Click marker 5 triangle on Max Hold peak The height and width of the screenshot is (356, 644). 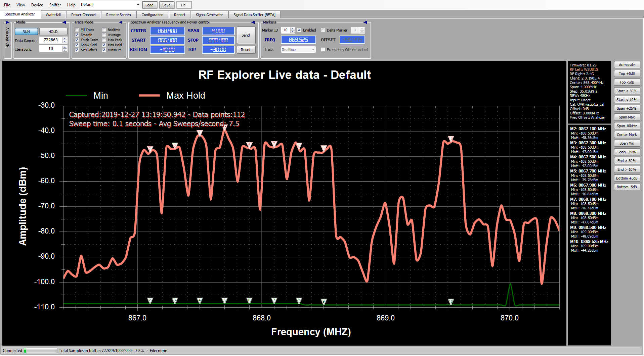225,127
